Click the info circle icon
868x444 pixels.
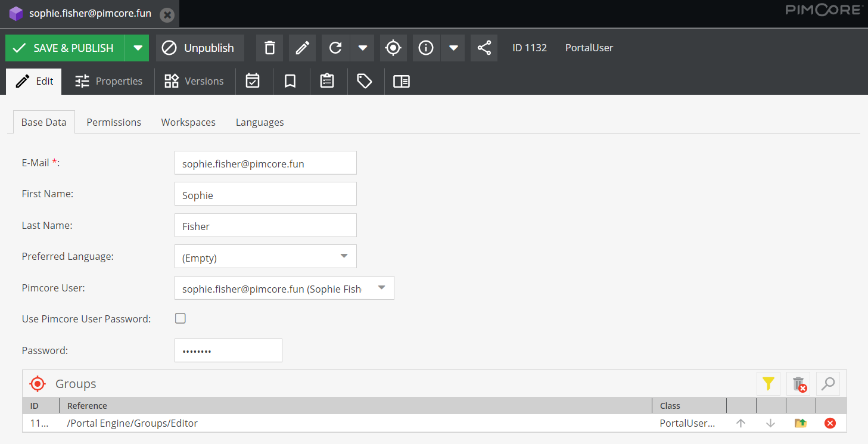(x=426, y=48)
